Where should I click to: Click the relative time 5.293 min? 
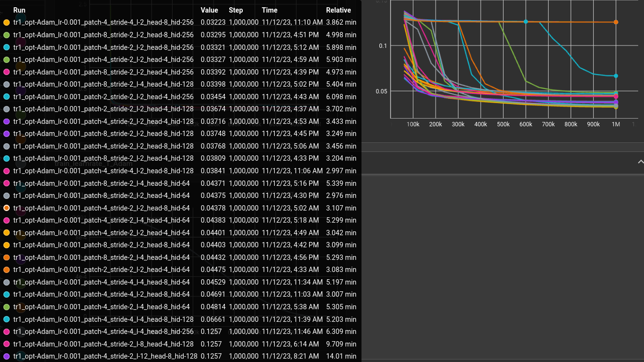(341, 257)
